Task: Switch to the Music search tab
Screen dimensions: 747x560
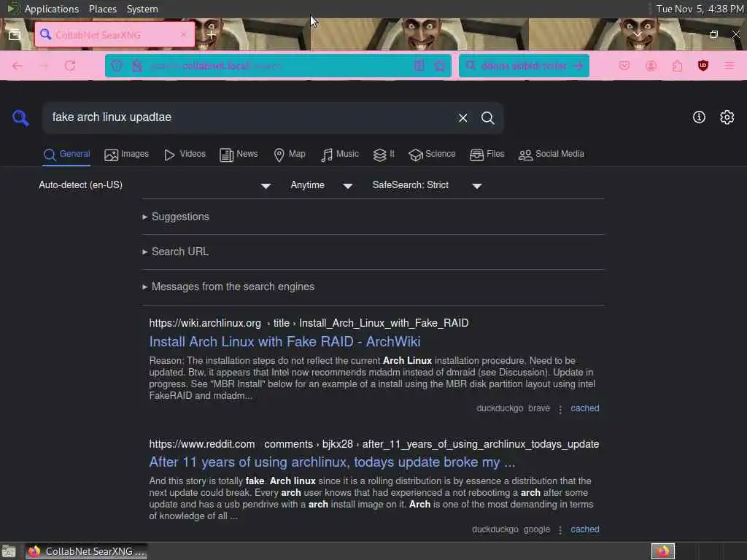Action: [340, 155]
